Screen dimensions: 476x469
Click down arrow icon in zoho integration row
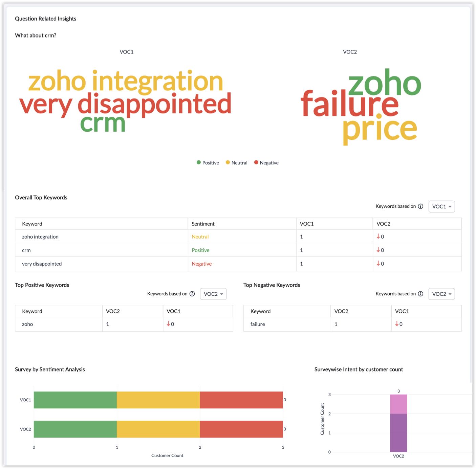tap(378, 237)
